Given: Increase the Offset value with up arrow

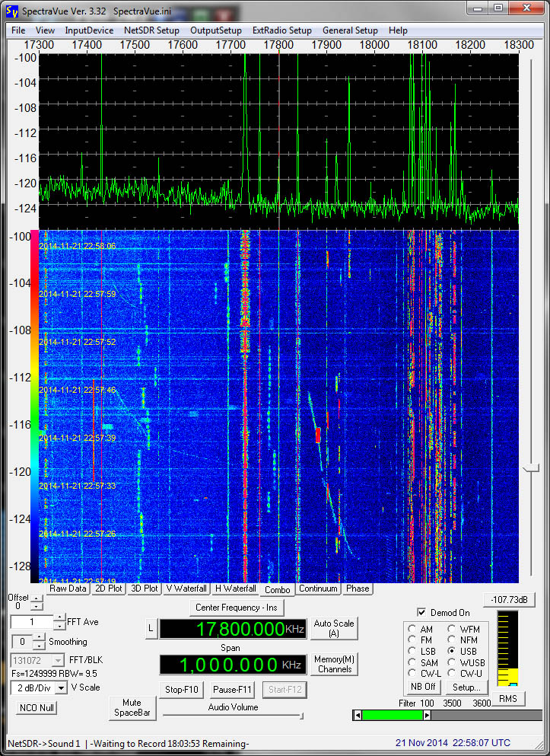Looking at the screenshot, I should point(37,599).
